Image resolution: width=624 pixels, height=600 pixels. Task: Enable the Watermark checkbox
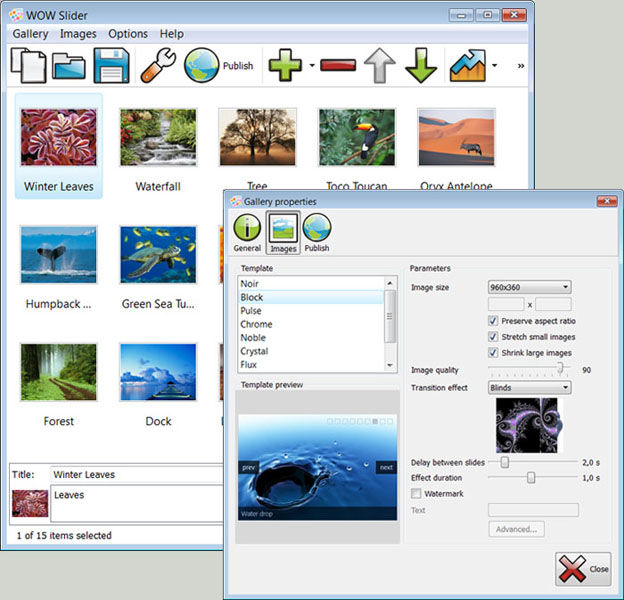(416, 493)
